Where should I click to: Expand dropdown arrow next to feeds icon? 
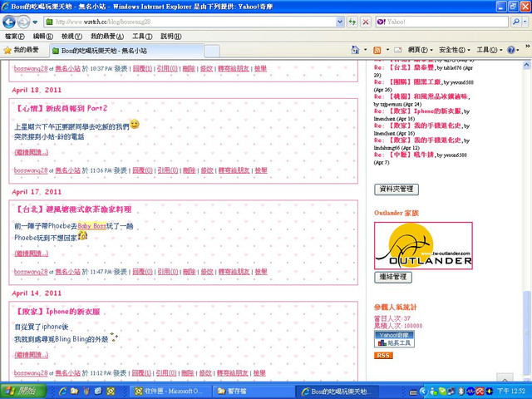coord(387,50)
